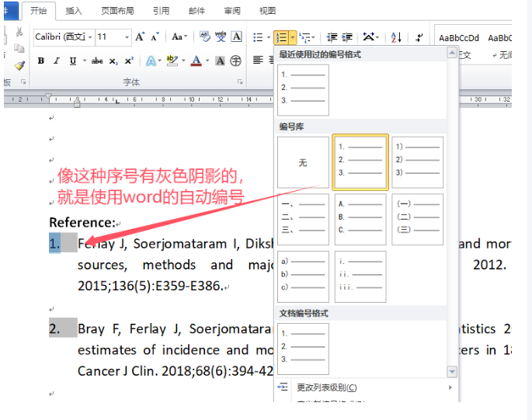
Task: Select the (一)(二)(三) numbering format
Action: pyautogui.click(x=417, y=220)
